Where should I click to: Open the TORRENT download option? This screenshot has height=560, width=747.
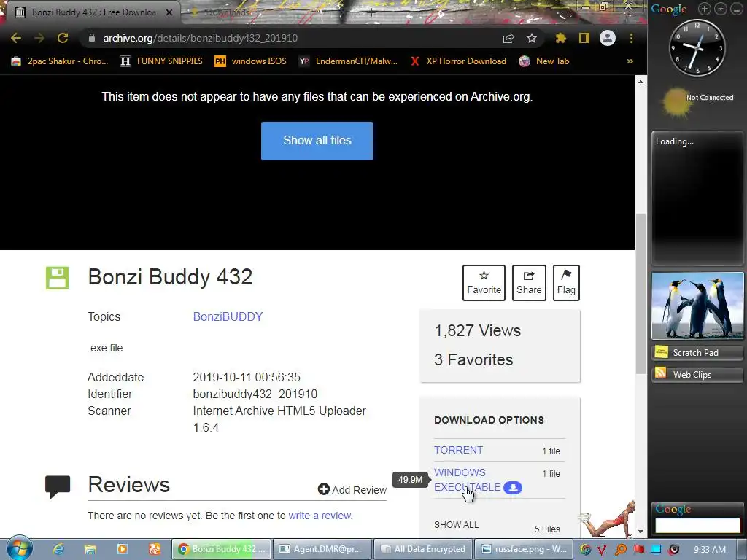point(458,450)
